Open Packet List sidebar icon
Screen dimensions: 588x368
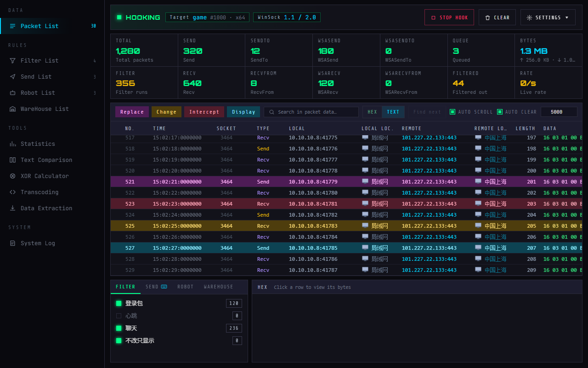click(x=12, y=26)
